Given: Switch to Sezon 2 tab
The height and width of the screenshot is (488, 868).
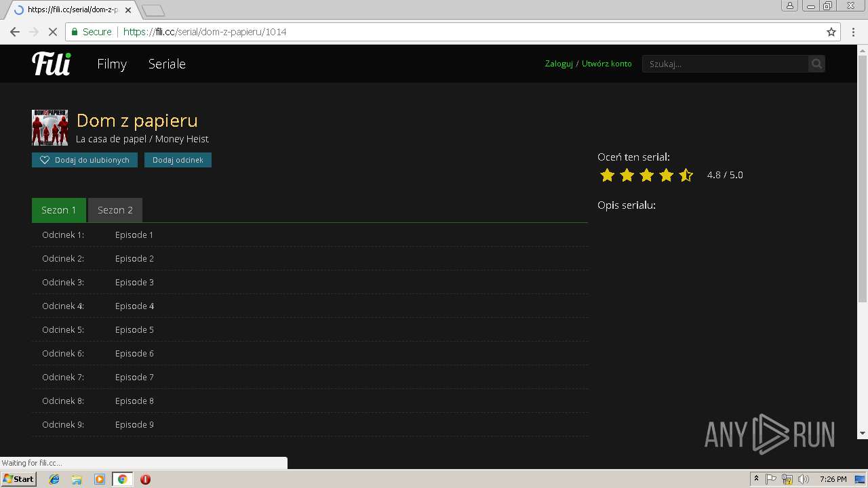Looking at the screenshot, I should (x=115, y=210).
